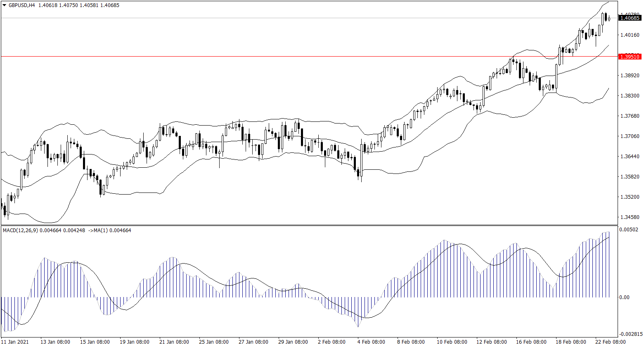Select the 18 Feb 08:00 time marker
644x347 pixels.
point(571,342)
